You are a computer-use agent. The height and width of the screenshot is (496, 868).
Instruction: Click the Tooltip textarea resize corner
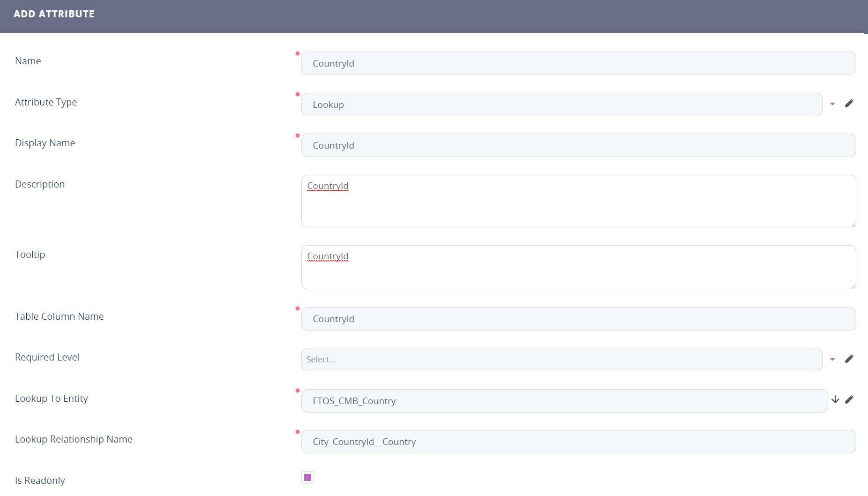tap(853, 286)
